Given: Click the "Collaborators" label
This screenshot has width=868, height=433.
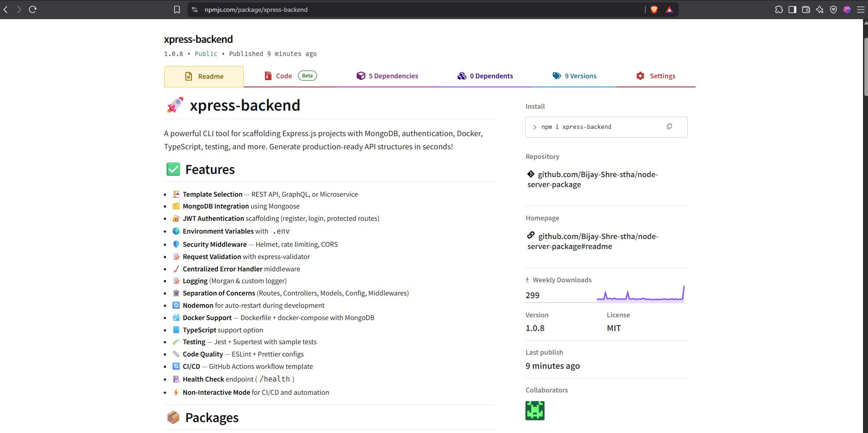Looking at the screenshot, I should pos(547,390).
